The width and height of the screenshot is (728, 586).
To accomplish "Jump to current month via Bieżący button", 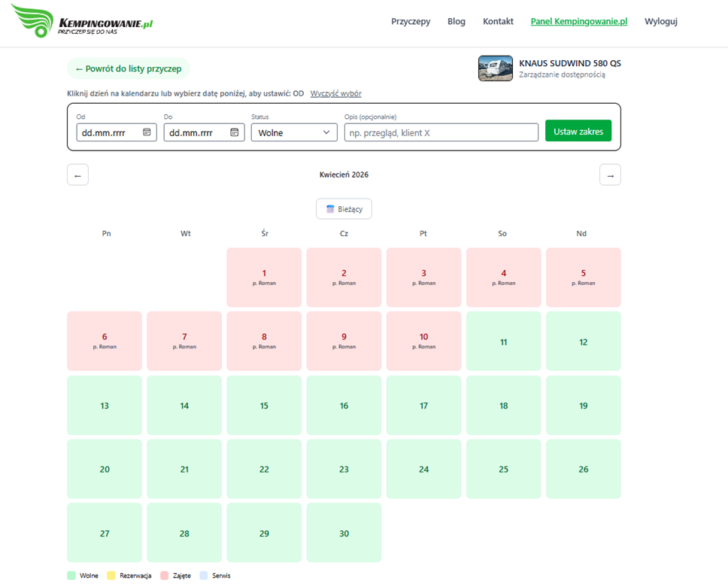I will pyautogui.click(x=344, y=209).
